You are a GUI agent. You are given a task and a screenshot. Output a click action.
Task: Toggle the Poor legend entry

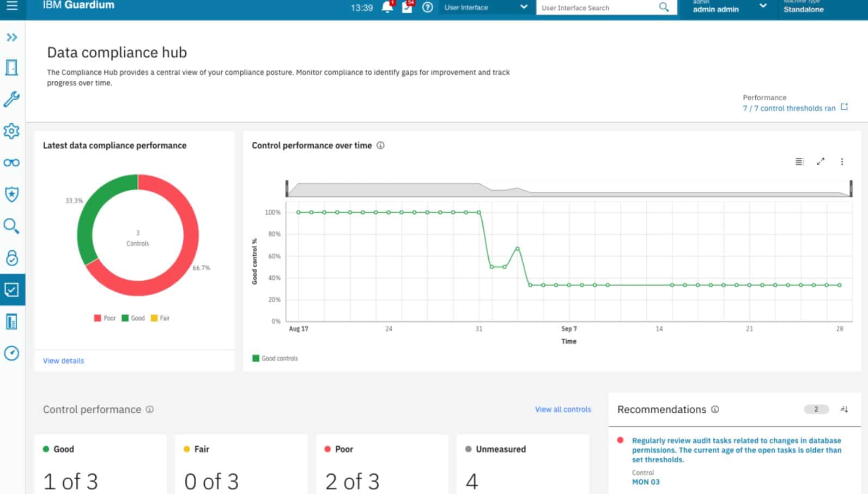[105, 318]
